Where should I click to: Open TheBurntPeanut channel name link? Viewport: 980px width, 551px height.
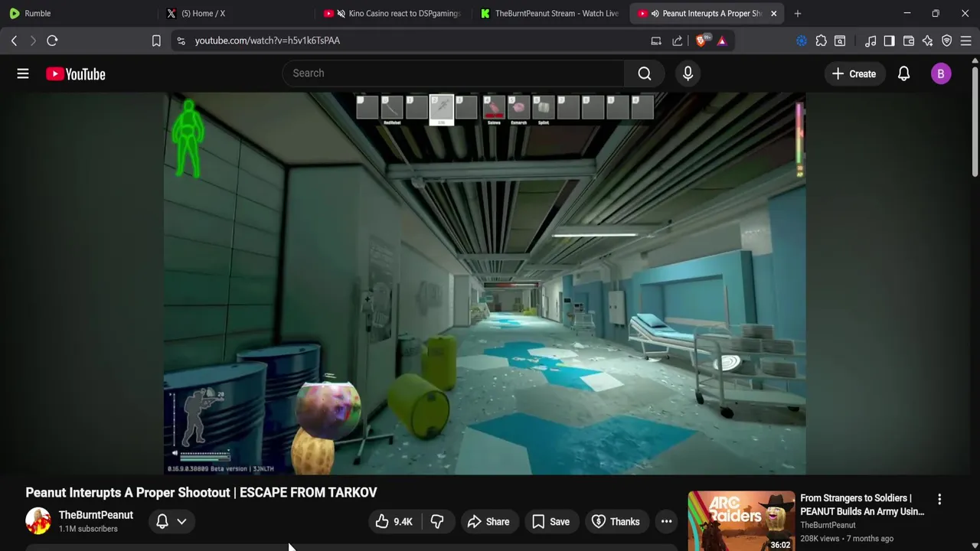coord(96,515)
